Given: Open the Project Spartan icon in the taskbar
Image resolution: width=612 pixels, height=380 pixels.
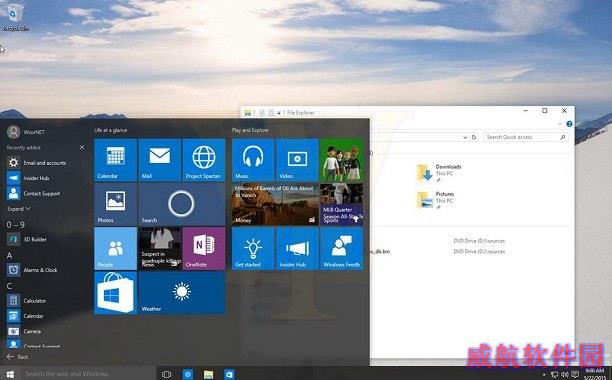Looking at the screenshot, I should click(x=188, y=374).
